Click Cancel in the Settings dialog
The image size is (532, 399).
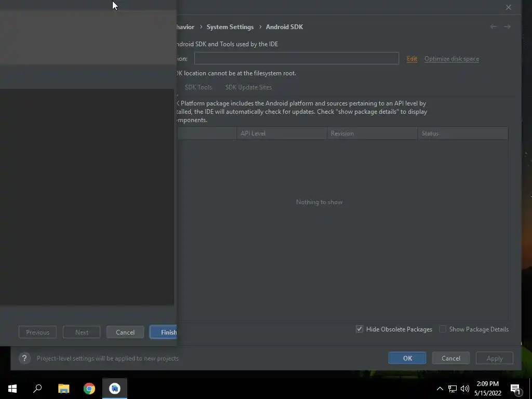(450, 358)
